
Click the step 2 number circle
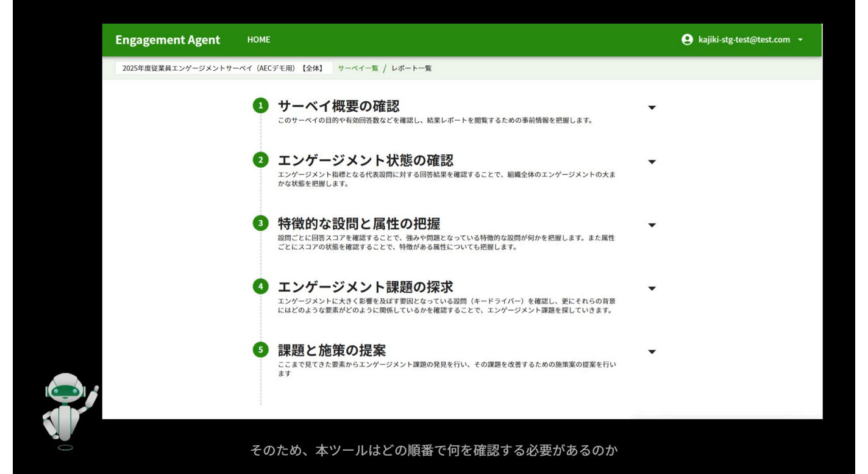tap(261, 160)
